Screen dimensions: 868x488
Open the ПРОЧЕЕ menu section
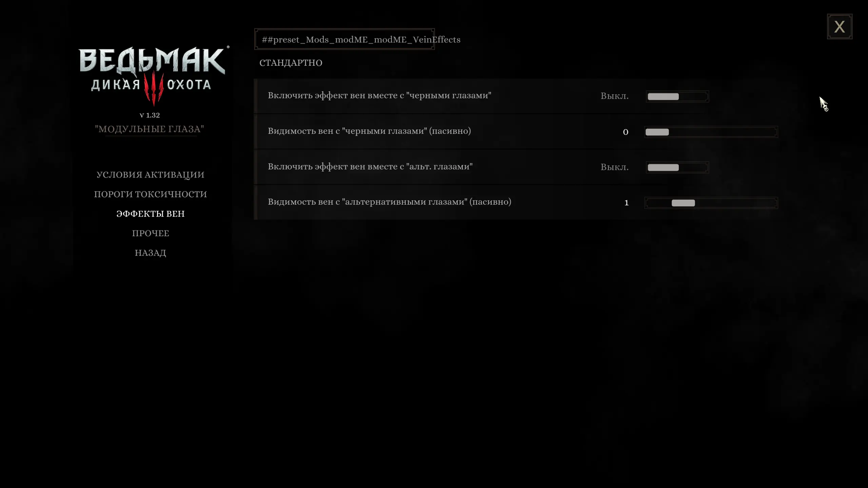click(x=151, y=233)
